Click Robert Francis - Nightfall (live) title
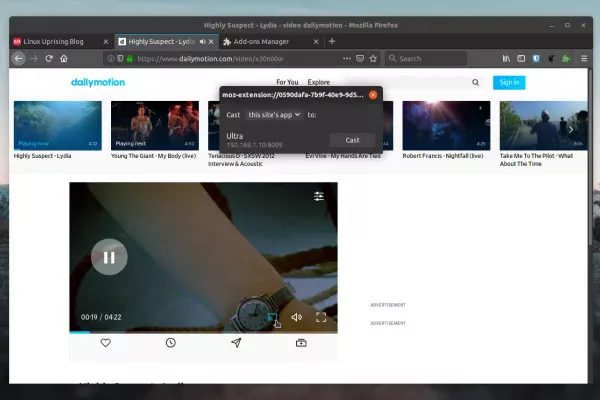This screenshot has height=400, width=600. click(x=443, y=156)
